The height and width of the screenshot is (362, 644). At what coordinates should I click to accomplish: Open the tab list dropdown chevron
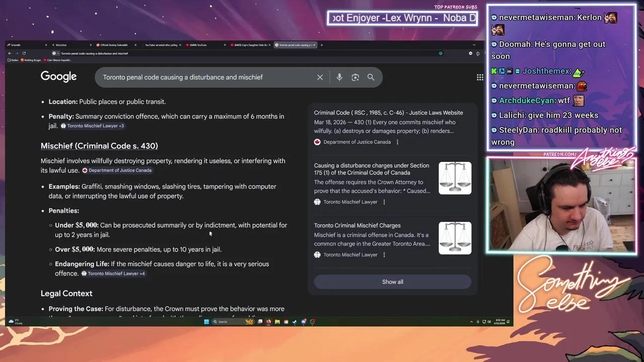coord(474,45)
